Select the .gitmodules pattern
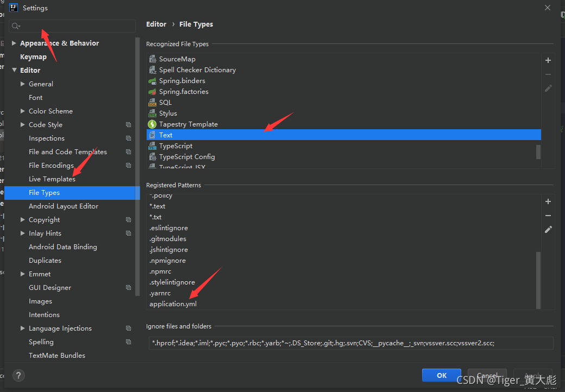Viewport: 565px width, 392px height. 168,239
